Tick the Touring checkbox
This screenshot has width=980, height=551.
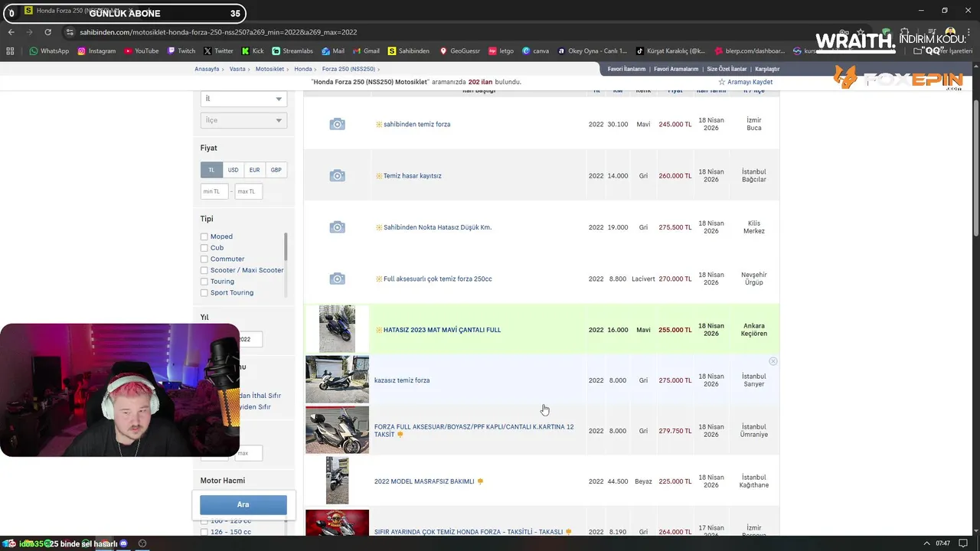coord(204,282)
